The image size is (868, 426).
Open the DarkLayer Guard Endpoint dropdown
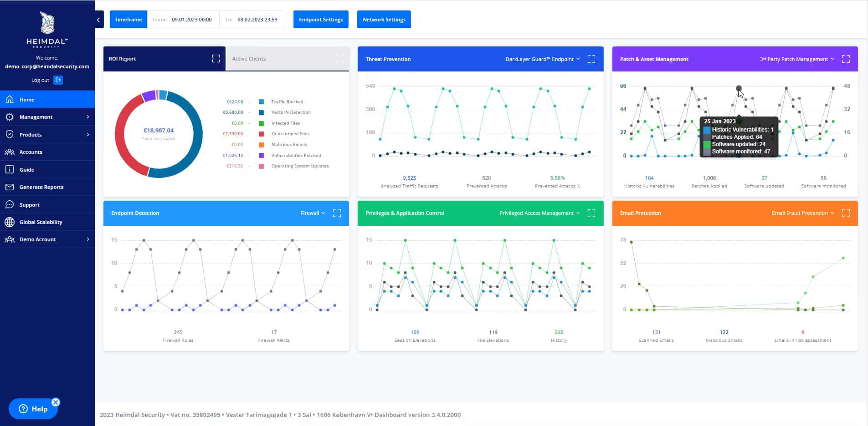point(542,59)
